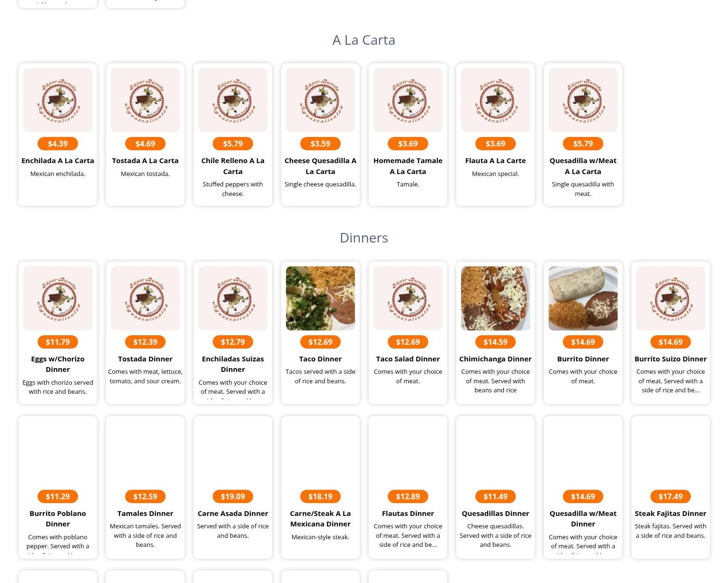Select the Tamales Dinner title

point(145,514)
